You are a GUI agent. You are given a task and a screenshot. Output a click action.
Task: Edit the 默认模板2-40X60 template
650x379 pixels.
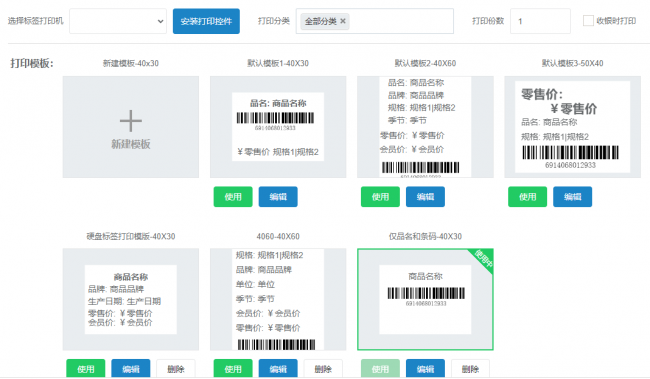425,197
